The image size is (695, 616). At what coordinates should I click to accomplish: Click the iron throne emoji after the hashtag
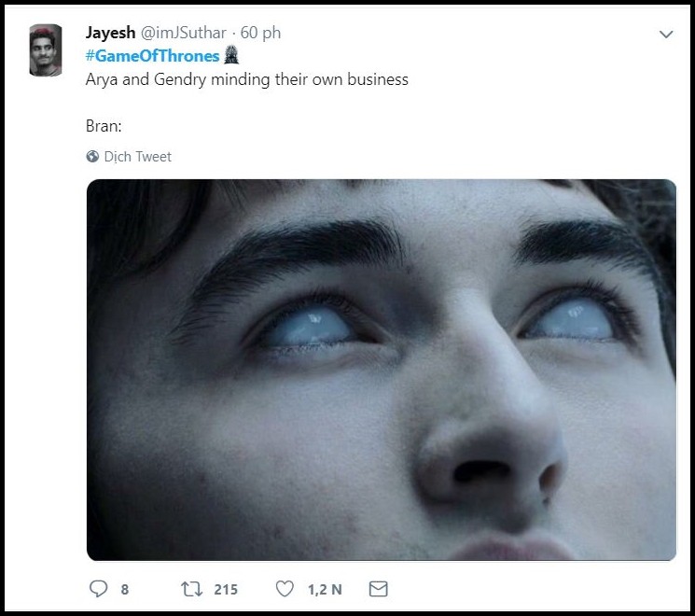coord(233,56)
